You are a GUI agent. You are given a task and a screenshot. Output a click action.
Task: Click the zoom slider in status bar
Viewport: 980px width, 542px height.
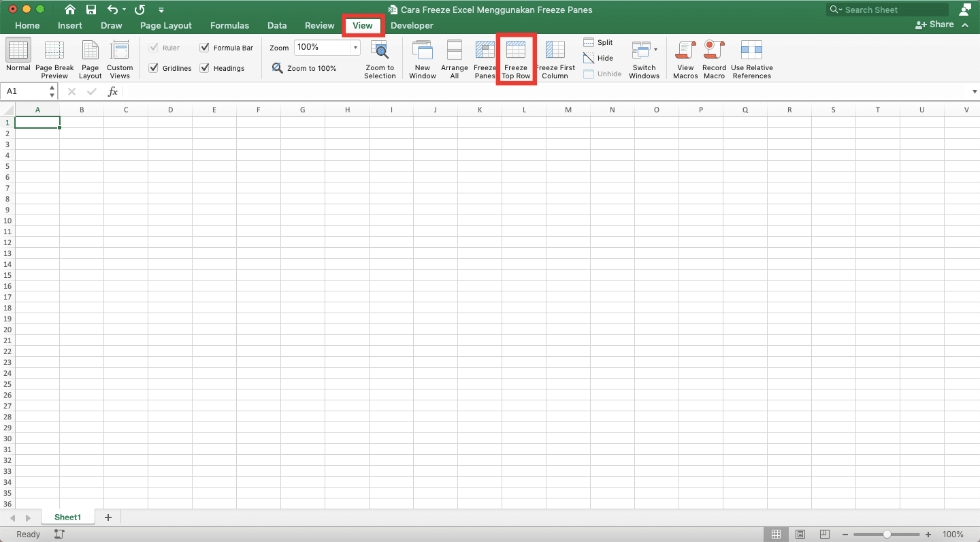tap(887, 535)
